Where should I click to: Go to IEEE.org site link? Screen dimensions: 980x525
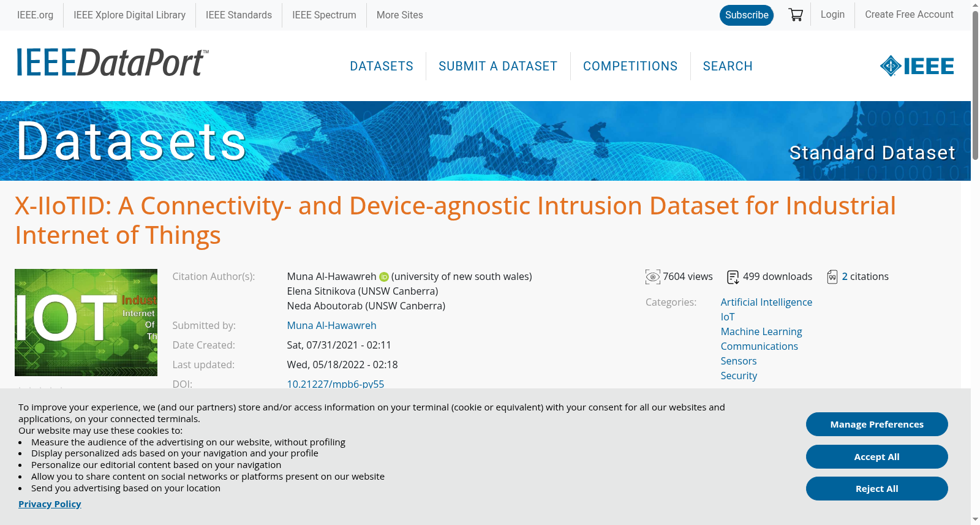click(x=35, y=15)
